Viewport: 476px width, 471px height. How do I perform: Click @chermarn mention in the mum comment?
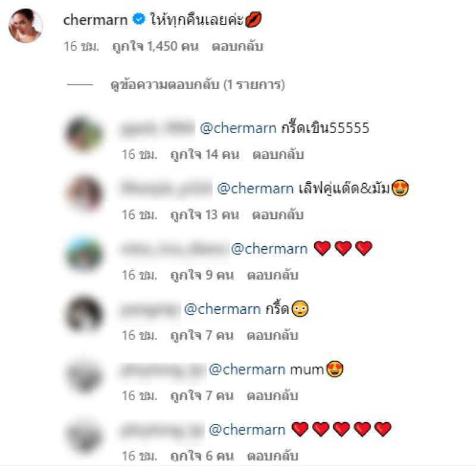(x=247, y=369)
